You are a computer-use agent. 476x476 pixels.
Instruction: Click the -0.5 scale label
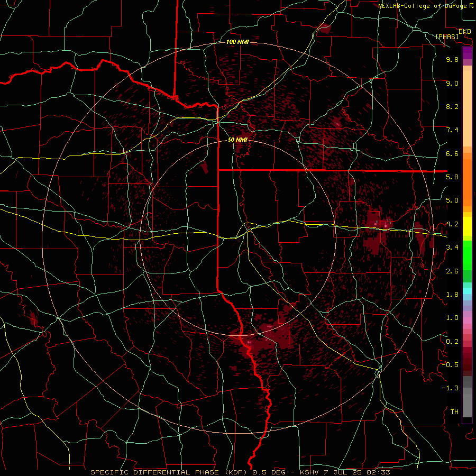coord(450,365)
